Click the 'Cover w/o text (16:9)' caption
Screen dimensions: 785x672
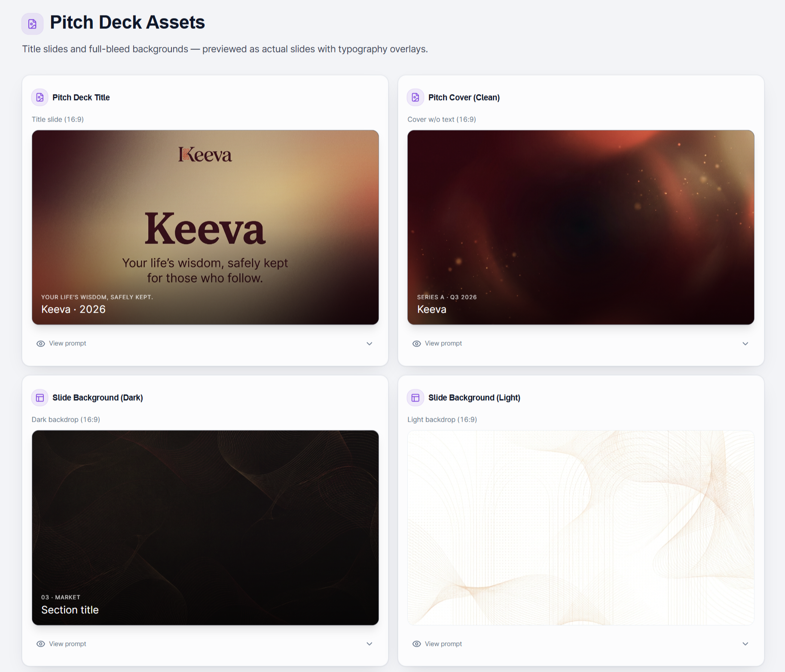(442, 119)
